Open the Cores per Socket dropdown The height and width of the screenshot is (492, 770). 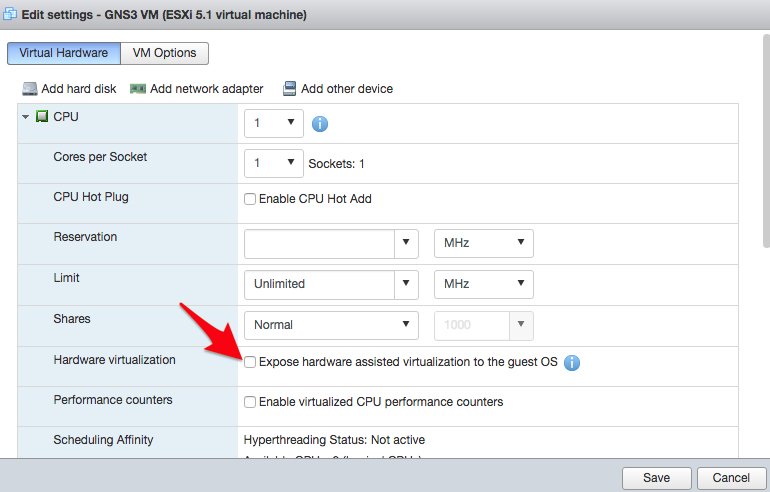[274, 164]
